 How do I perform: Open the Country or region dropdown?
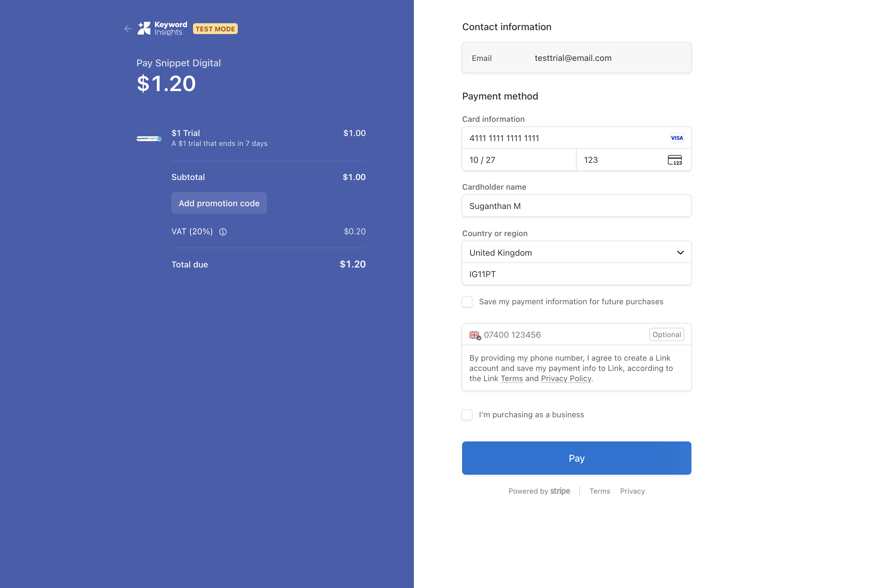[563, 252]
